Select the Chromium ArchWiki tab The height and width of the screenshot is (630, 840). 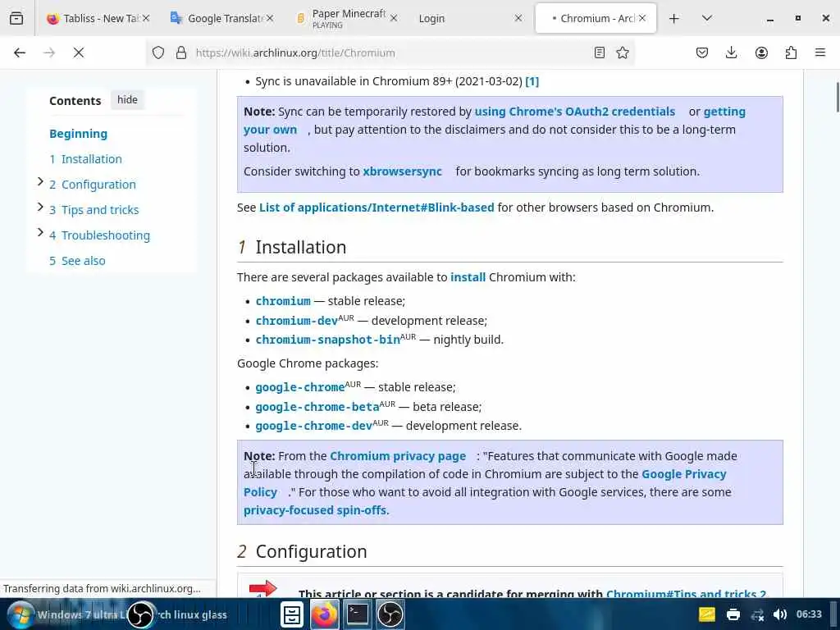[595, 18]
